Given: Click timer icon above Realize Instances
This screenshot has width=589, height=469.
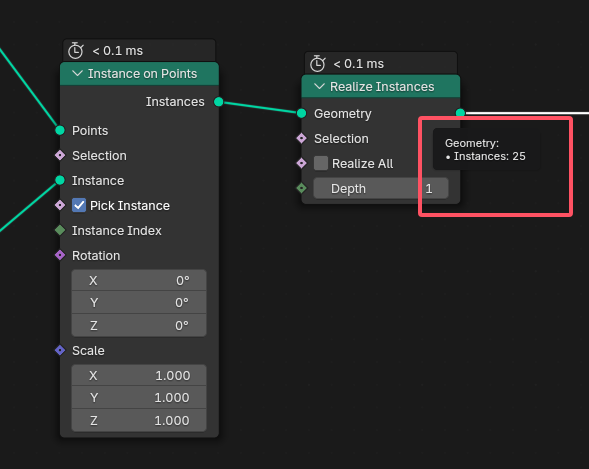Looking at the screenshot, I should pyautogui.click(x=317, y=63).
